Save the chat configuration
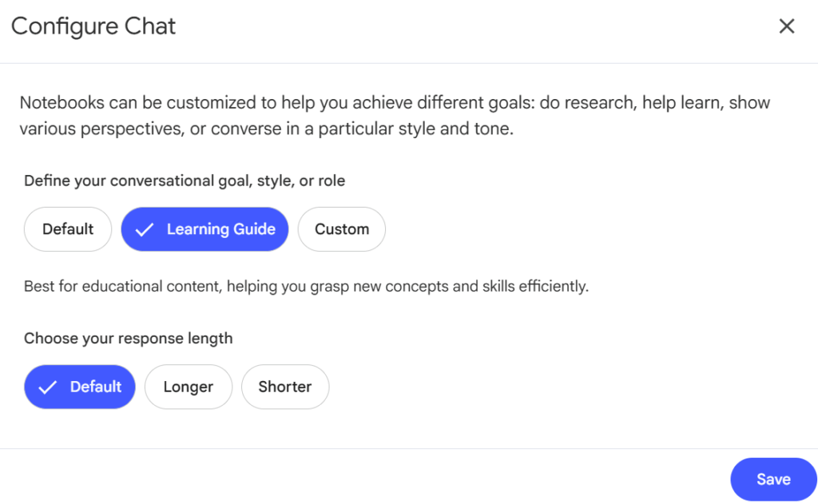 pyautogui.click(x=772, y=479)
